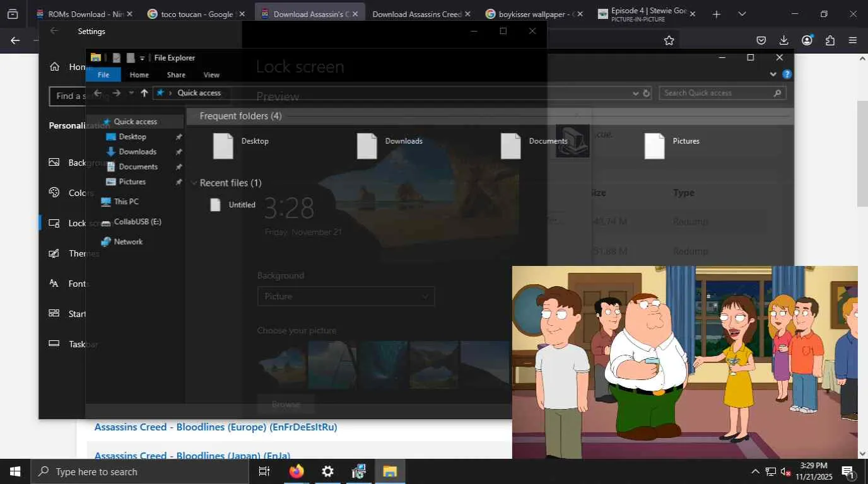The width and height of the screenshot is (868, 484).
Task: Open Assassins Creed Bloodlines (Japan) link
Action: [192, 455]
